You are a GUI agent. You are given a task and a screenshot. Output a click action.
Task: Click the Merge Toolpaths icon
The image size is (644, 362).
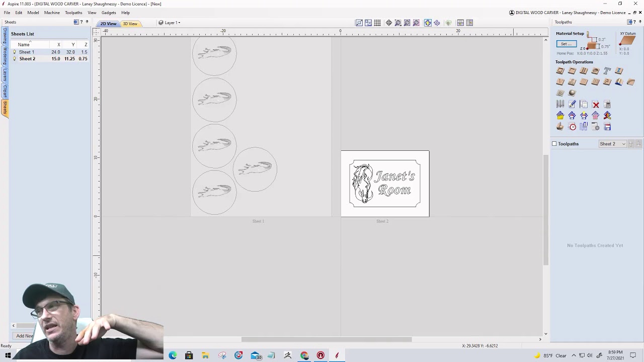607,116
